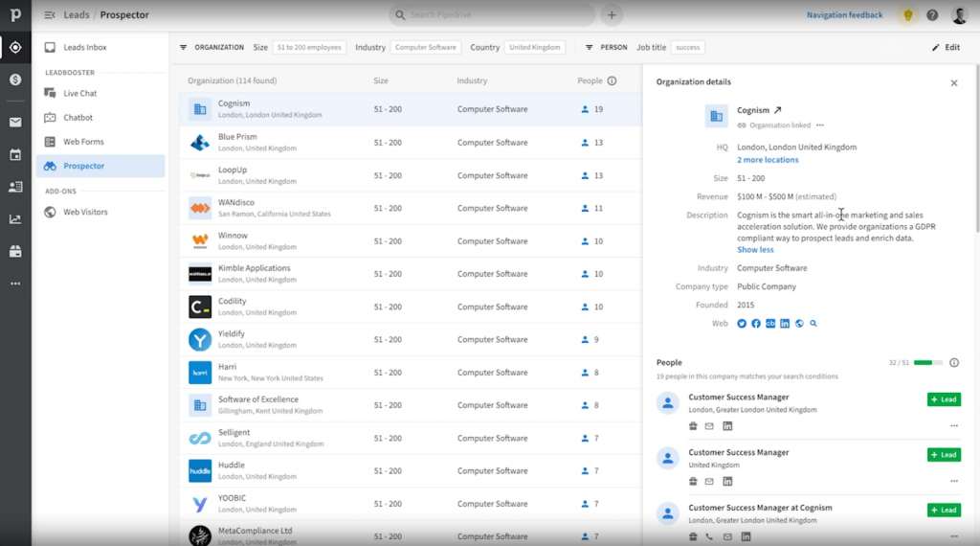980x546 pixels.
Task: Select the Kimble Applications row
Action: [411, 274]
